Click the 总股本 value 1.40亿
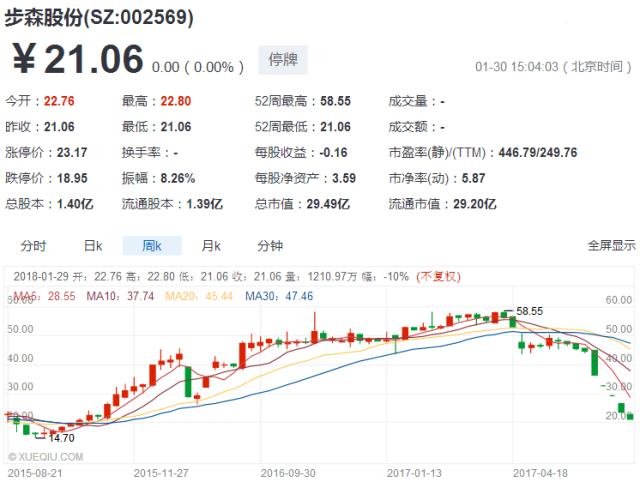640x482 pixels. click(75, 204)
